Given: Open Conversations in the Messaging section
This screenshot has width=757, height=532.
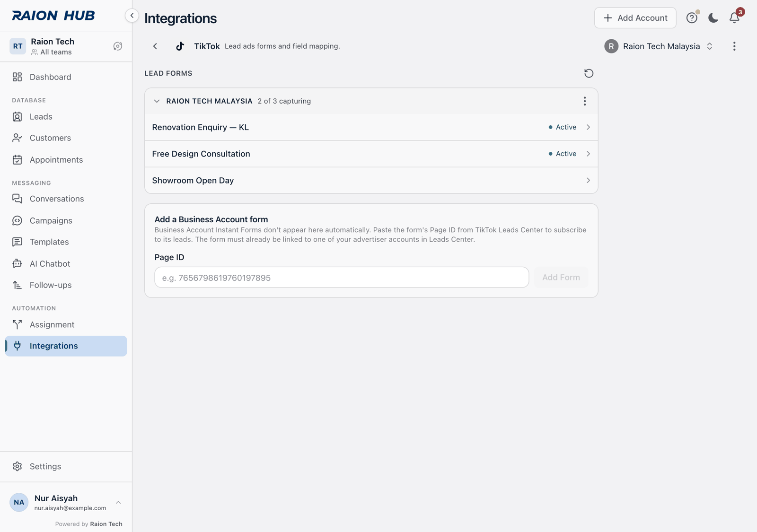Looking at the screenshot, I should 66,199.
